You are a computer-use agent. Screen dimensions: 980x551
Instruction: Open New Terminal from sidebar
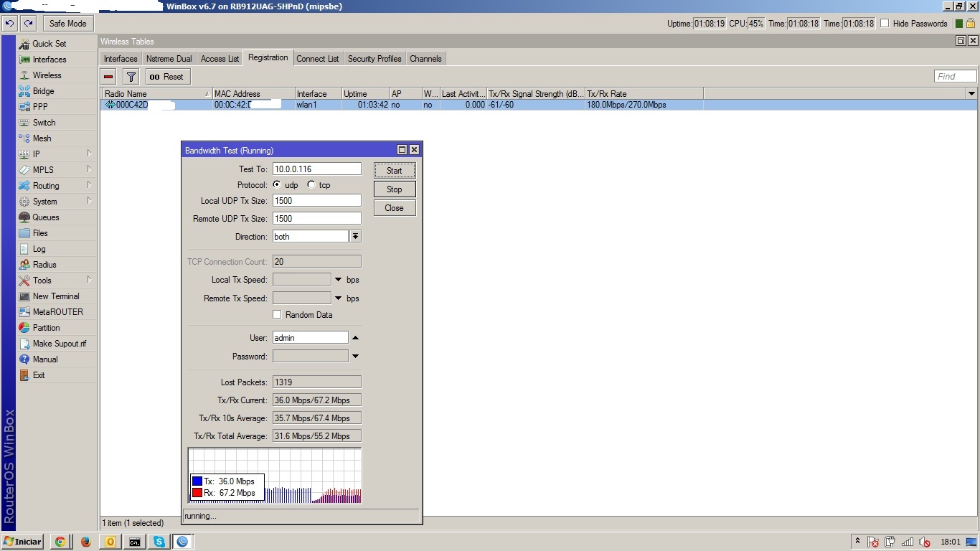click(56, 296)
